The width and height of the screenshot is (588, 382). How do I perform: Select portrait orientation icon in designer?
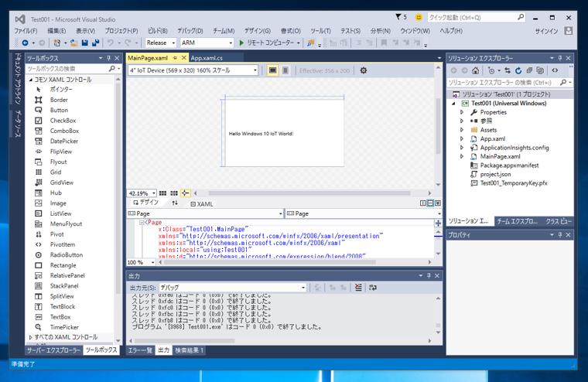[285, 70]
